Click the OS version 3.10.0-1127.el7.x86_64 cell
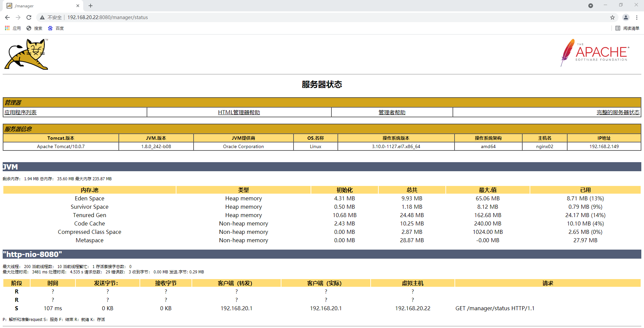 (396, 146)
